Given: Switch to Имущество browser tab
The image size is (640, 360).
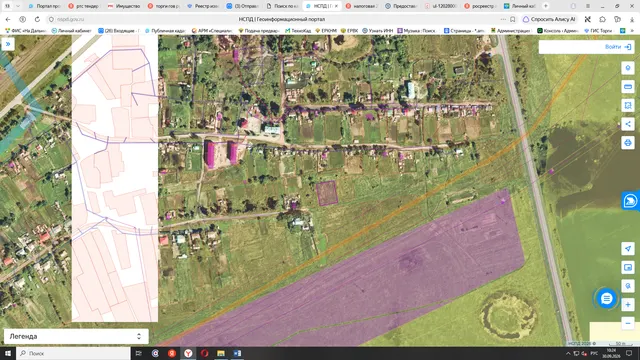Looking at the screenshot, I should 124,6.
